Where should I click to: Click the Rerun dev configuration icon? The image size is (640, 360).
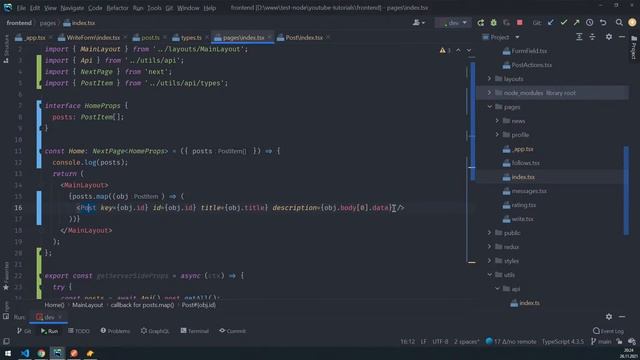(480, 23)
